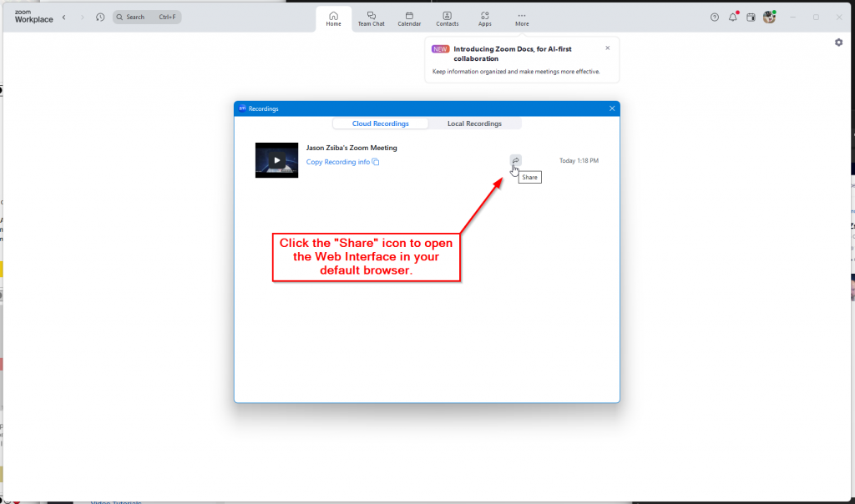Switch to Cloud Recordings tab

click(381, 123)
